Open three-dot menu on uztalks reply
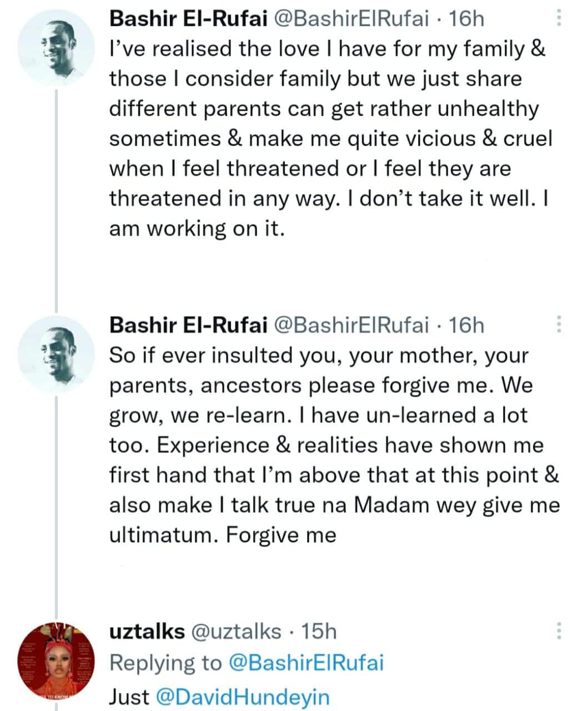 pyautogui.click(x=559, y=630)
